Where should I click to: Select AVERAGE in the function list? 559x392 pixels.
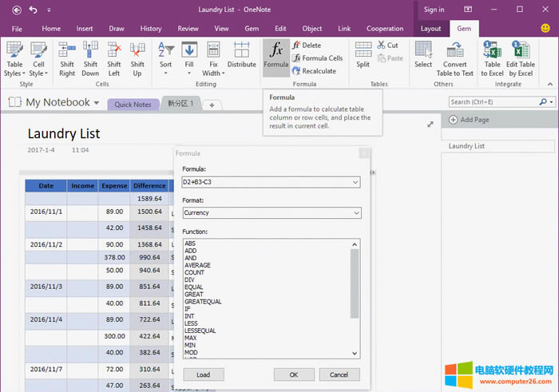(197, 265)
